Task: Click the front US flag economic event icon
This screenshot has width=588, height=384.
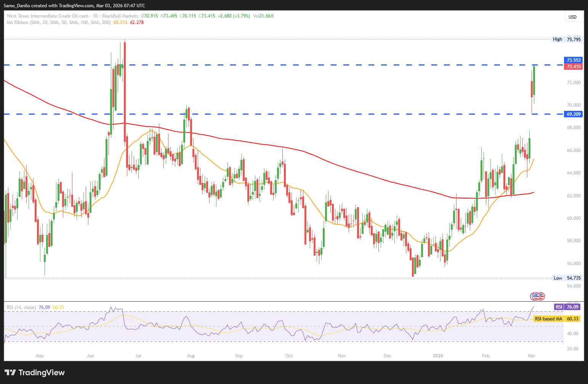Action: pyautogui.click(x=537, y=296)
